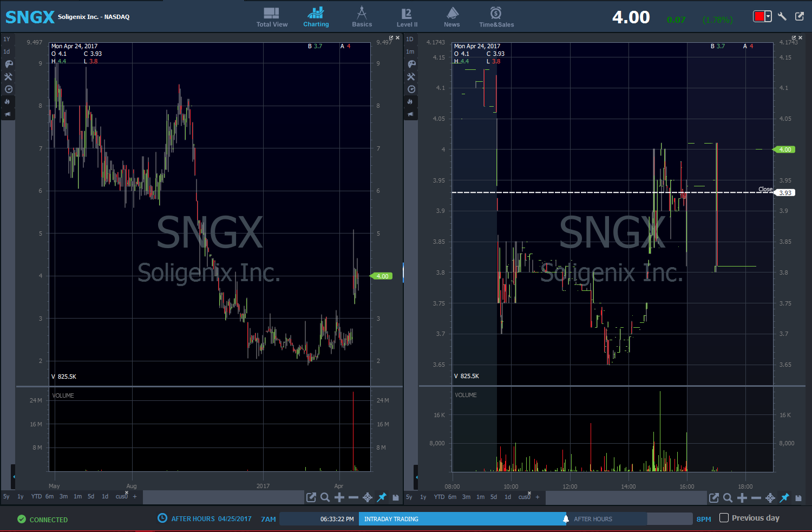
Task: Select 5d range under left chart
Action: pyautogui.click(x=91, y=497)
